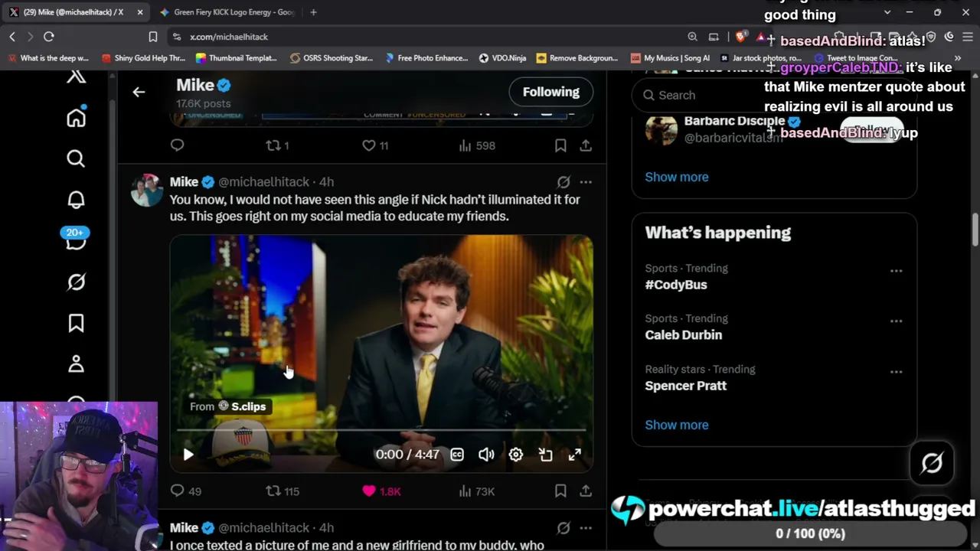The image size is (980, 551).
Task: Like the post with 11 likes
Action: pos(374,145)
